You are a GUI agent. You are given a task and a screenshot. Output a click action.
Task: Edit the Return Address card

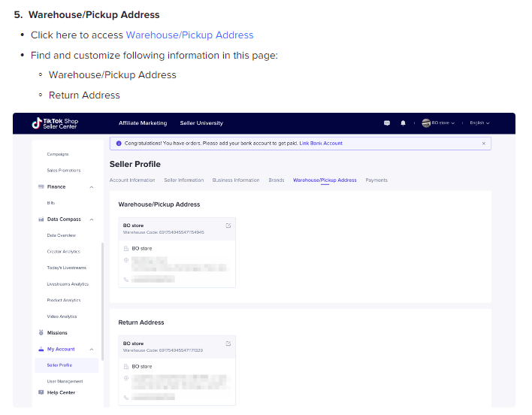(x=228, y=344)
